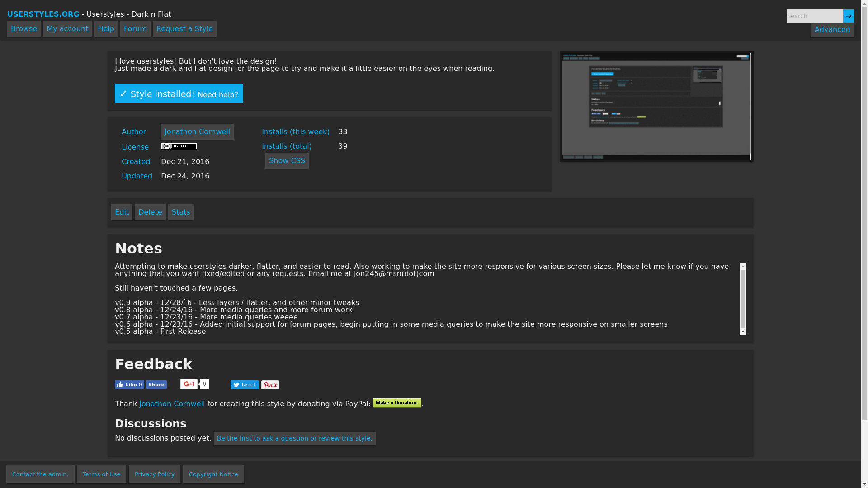The height and width of the screenshot is (488, 868).
Task: Click the total installs value 39
Action: (x=343, y=146)
